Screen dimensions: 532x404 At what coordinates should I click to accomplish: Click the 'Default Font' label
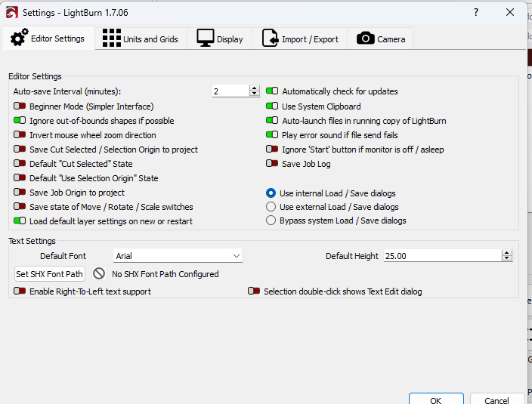point(63,256)
